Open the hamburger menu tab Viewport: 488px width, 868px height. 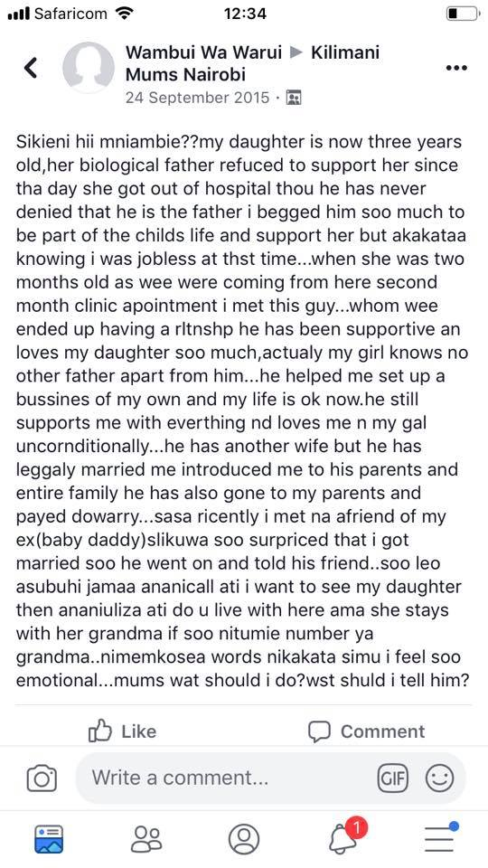(440, 837)
